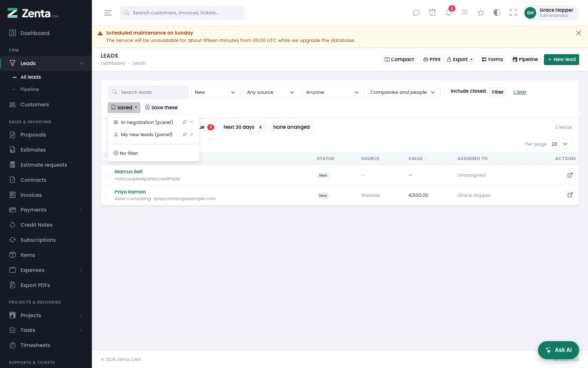Open the notifications bell
Viewport: 588px width, 368px height.
(x=448, y=13)
